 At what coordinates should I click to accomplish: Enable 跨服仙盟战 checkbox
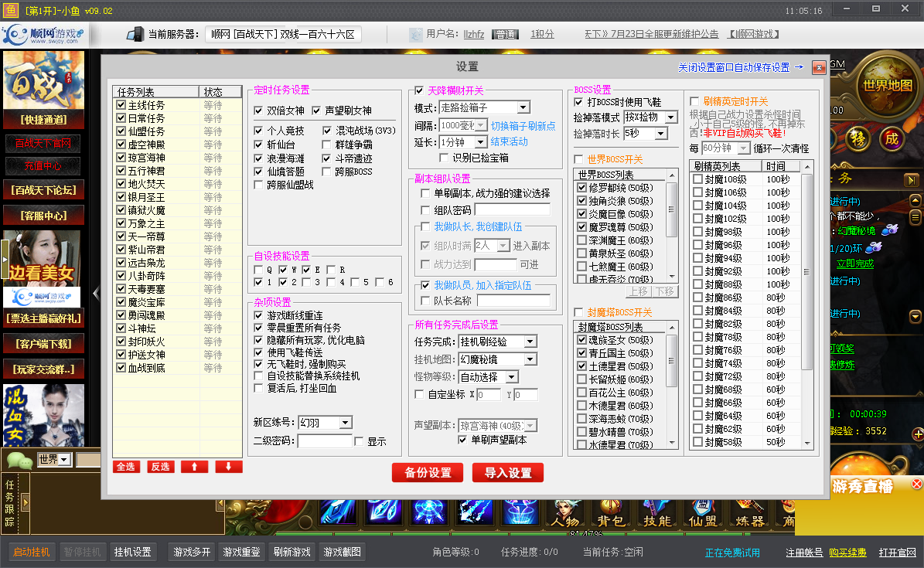[258, 185]
